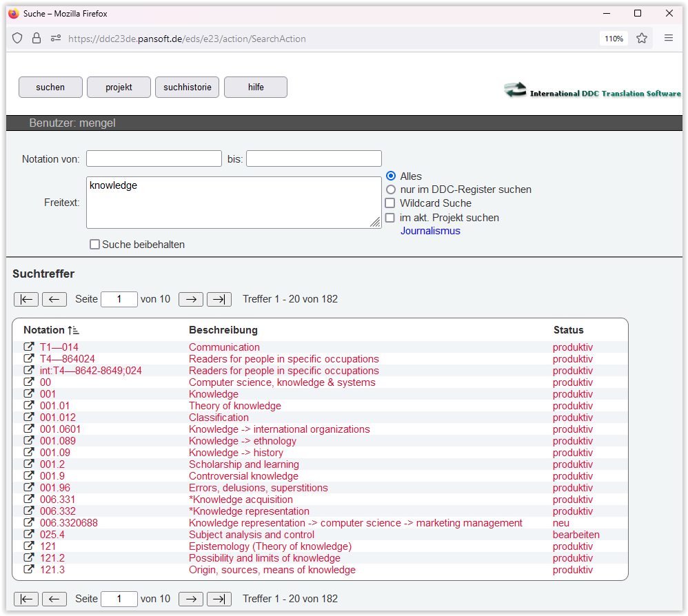The width and height of the screenshot is (688, 616).
Task: Check the 'Suche beibehalten' checkbox
Action: tap(95, 245)
